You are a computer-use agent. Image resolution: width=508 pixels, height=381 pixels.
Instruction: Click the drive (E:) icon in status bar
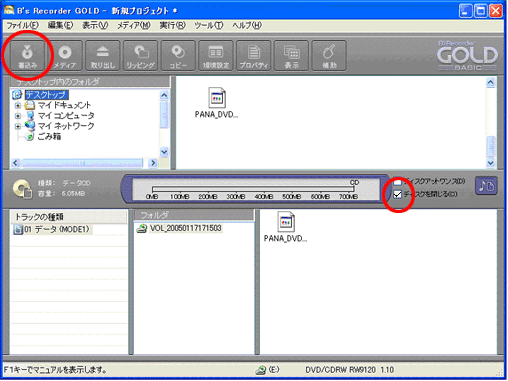click(261, 370)
